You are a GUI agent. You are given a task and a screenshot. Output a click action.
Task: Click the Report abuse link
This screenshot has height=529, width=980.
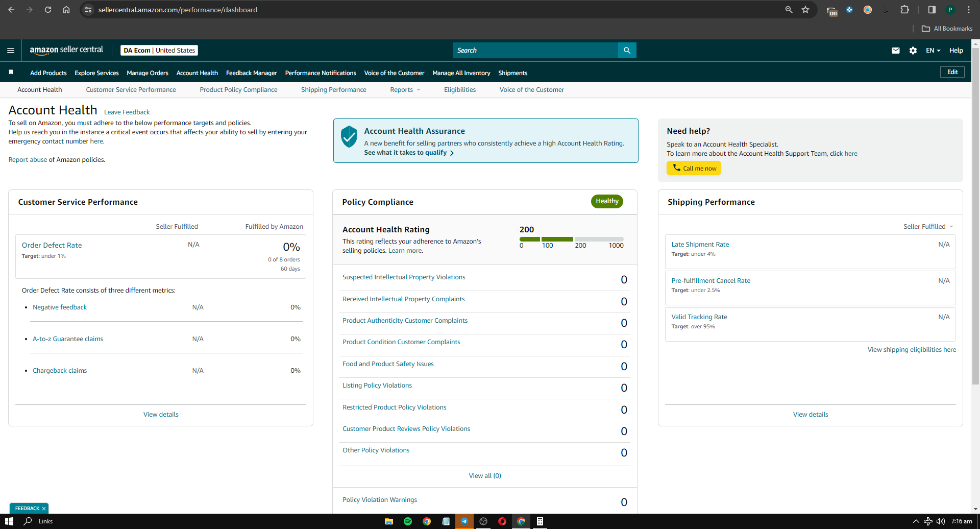click(x=28, y=160)
